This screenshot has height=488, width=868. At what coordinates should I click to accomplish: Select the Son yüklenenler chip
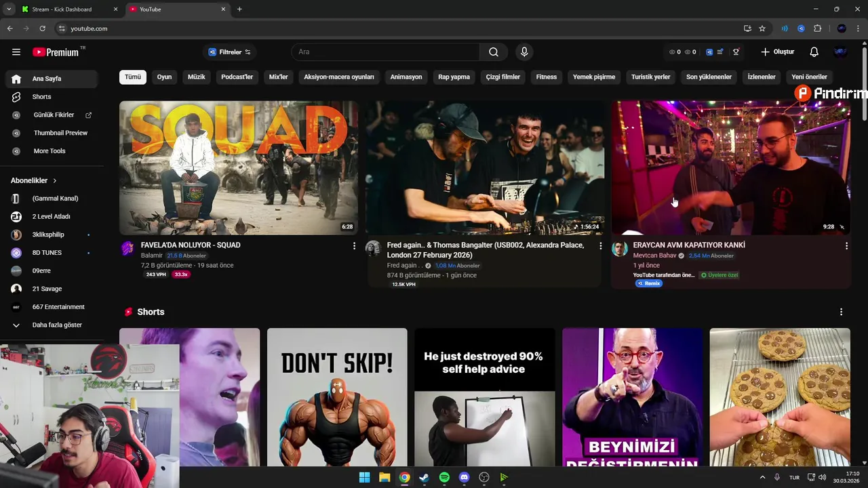tap(709, 77)
